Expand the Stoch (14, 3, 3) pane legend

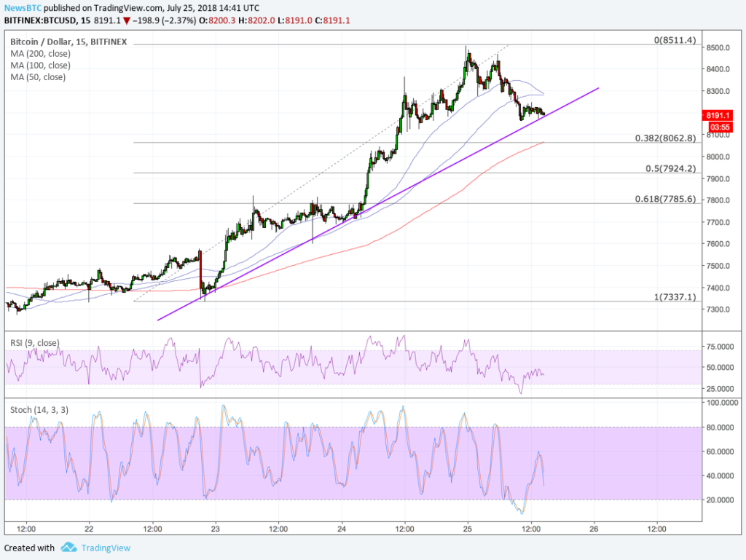point(39,409)
